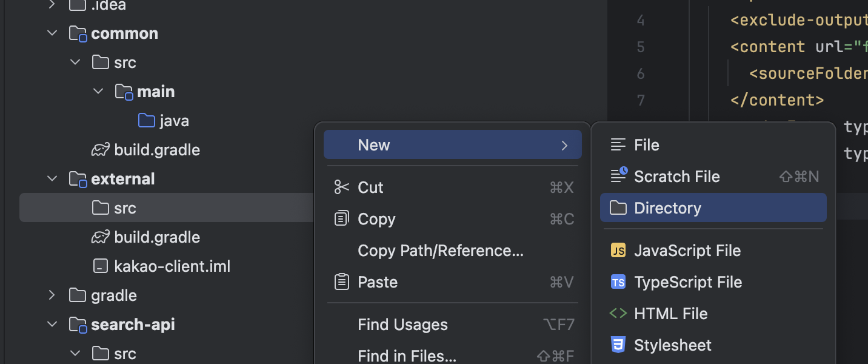Click the HTML File angle-brackets icon
Viewport: 868px width, 364px height.
(x=618, y=314)
